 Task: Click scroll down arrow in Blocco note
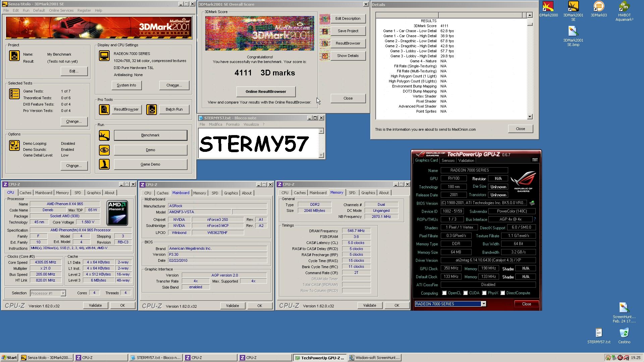(321, 155)
